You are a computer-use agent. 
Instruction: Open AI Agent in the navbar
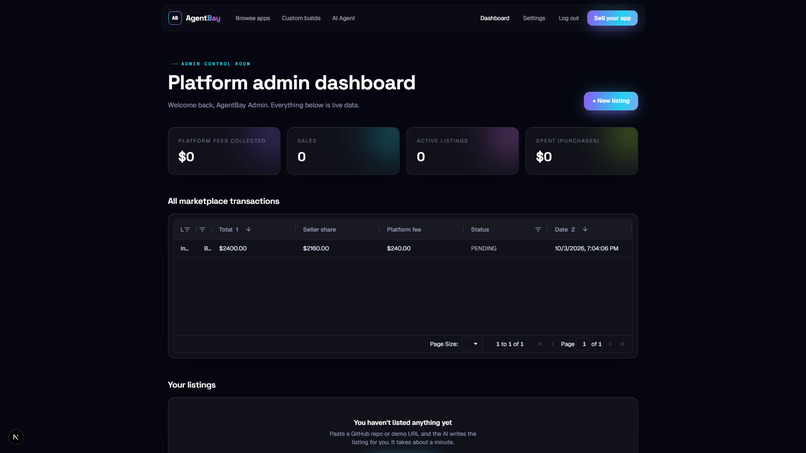click(343, 18)
